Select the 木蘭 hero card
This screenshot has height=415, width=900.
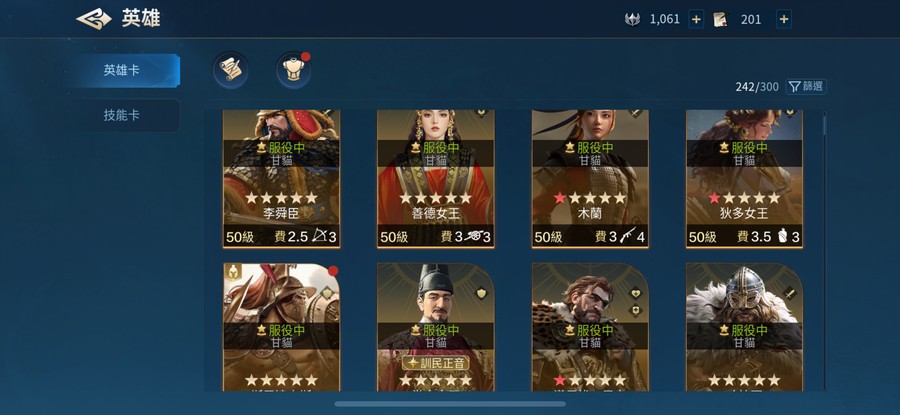coord(590,179)
